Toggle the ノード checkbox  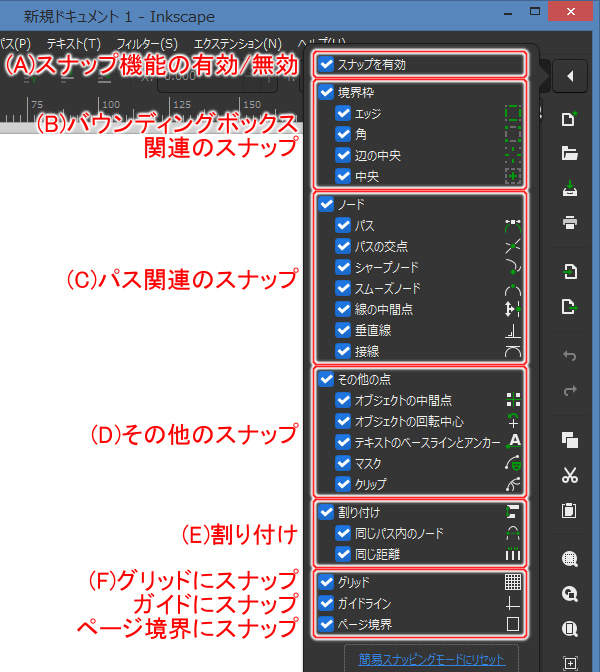(326, 204)
